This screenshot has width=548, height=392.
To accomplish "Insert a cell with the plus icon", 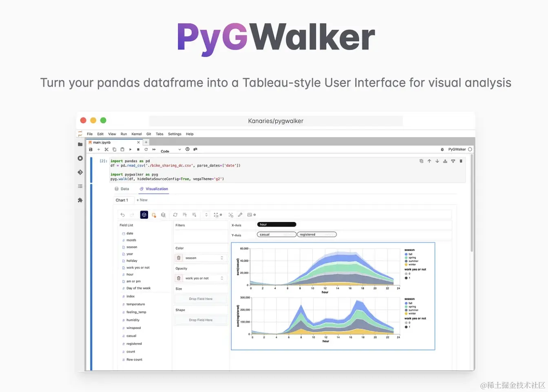I will (98, 150).
